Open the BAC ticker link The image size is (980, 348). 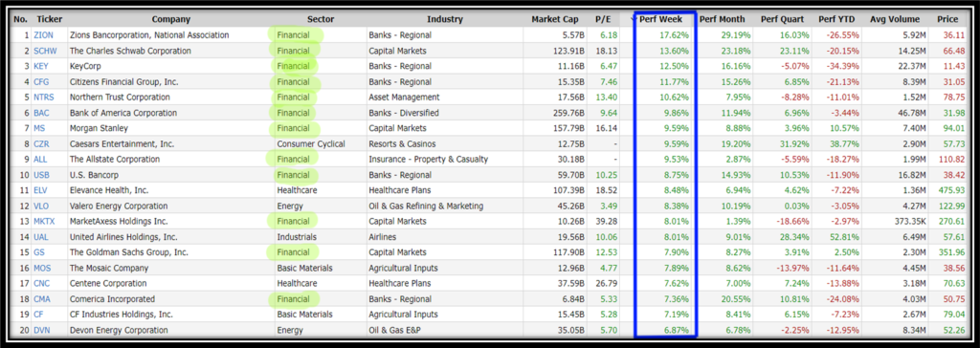(42, 113)
